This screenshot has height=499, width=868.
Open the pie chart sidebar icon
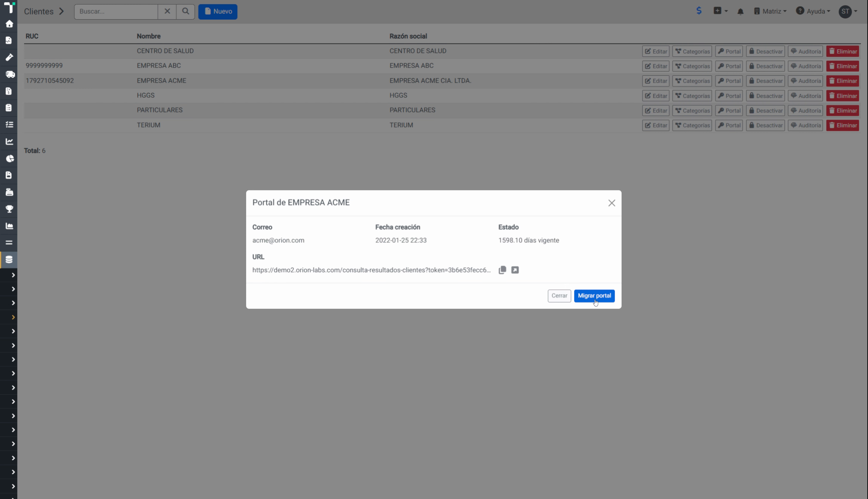click(x=10, y=159)
